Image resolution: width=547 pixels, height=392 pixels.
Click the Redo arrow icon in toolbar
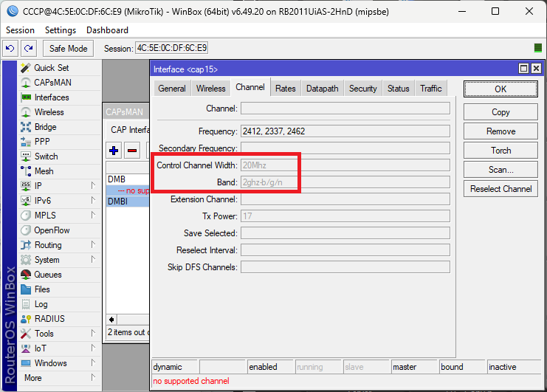pos(29,48)
